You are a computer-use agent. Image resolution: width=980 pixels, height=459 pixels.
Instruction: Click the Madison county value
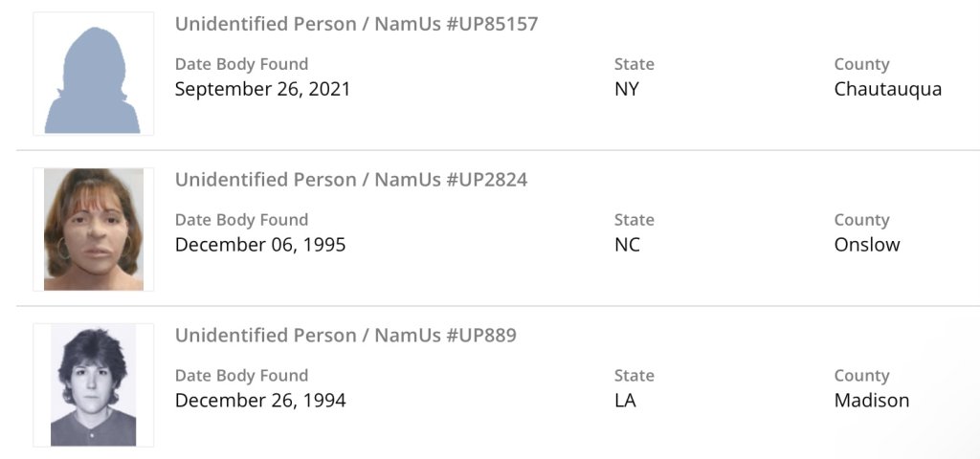click(871, 401)
